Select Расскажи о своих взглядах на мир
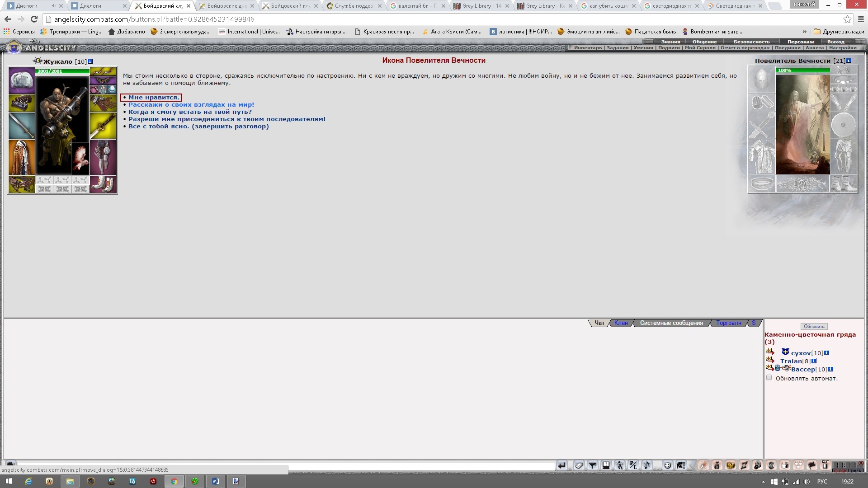 191,104
